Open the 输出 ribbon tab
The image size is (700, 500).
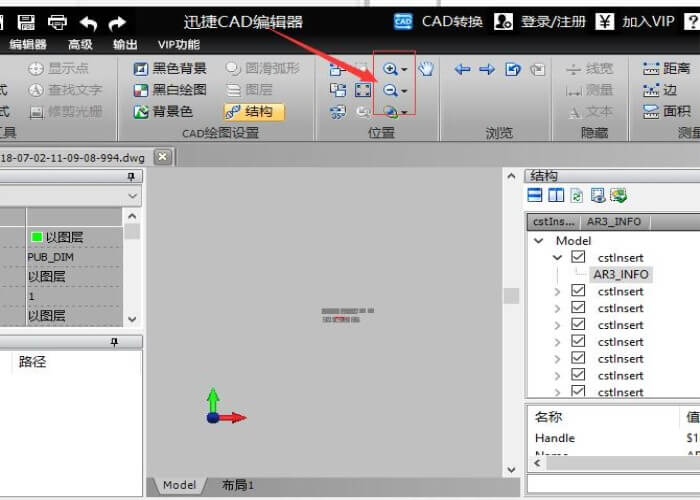point(125,44)
